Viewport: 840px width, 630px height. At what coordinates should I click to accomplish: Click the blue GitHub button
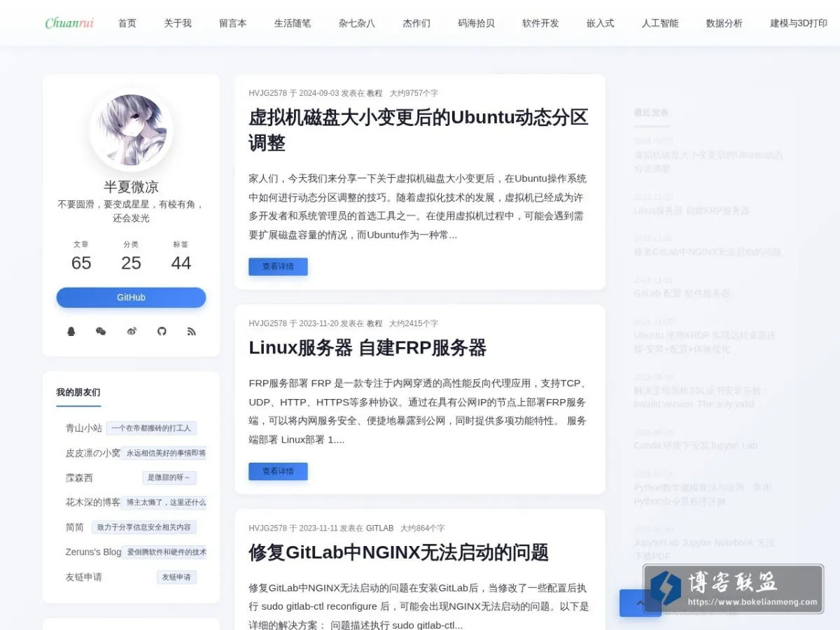[132, 297]
